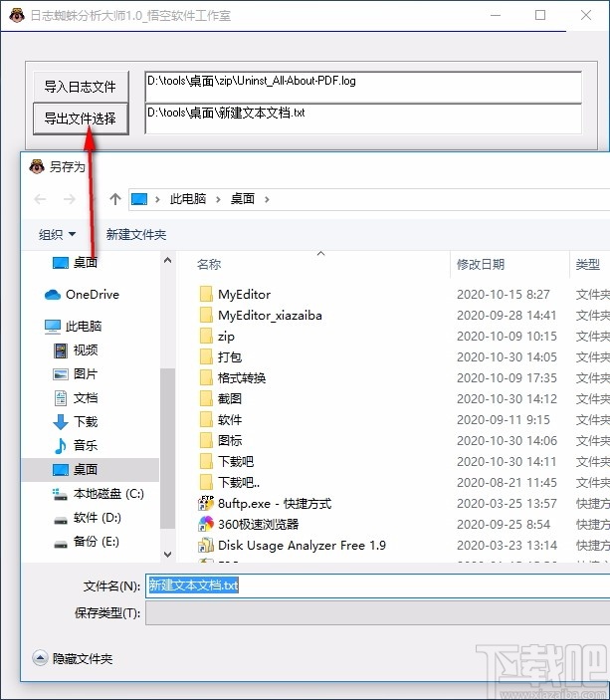Click date 2020-09-25 8:54 of 360极速浏览器
Screen dimensions: 610x700
pyautogui.click(x=504, y=524)
